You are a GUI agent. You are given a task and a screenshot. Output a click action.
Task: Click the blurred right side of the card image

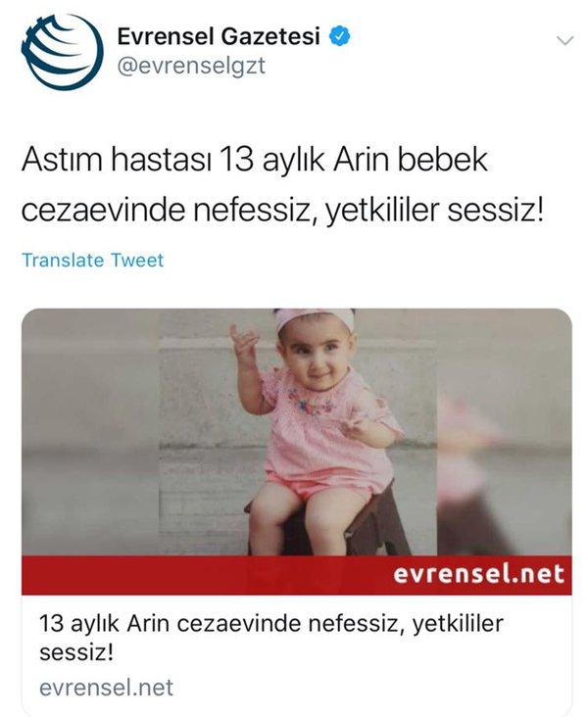[505, 432]
